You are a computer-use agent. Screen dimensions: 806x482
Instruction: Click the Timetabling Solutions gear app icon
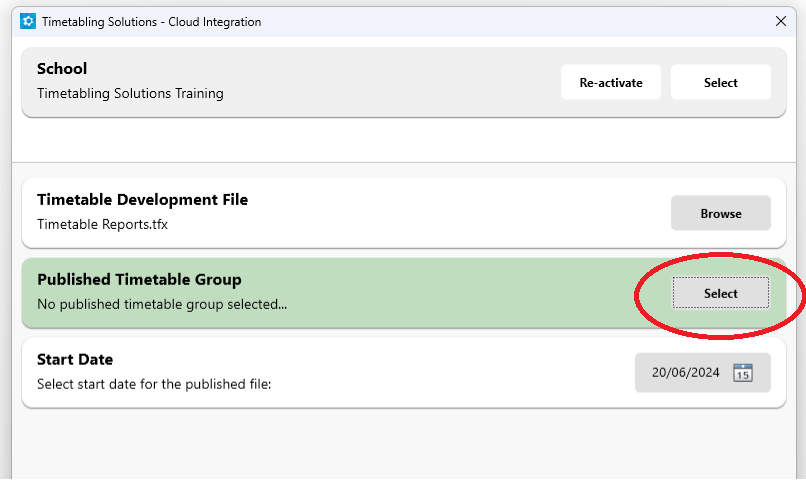point(28,22)
